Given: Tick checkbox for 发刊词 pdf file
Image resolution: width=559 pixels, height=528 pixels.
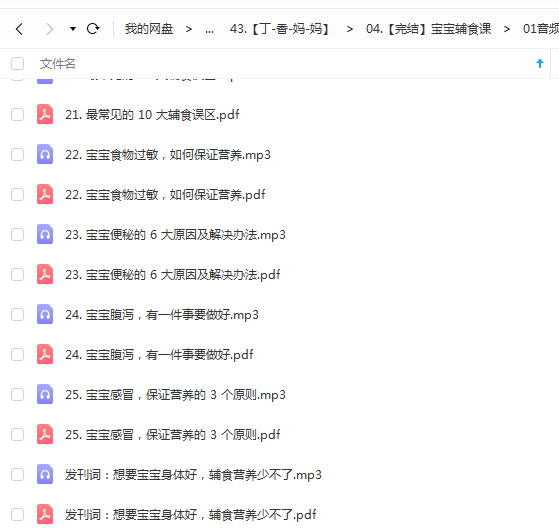Looking at the screenshot, I should (x=17, y=514).
